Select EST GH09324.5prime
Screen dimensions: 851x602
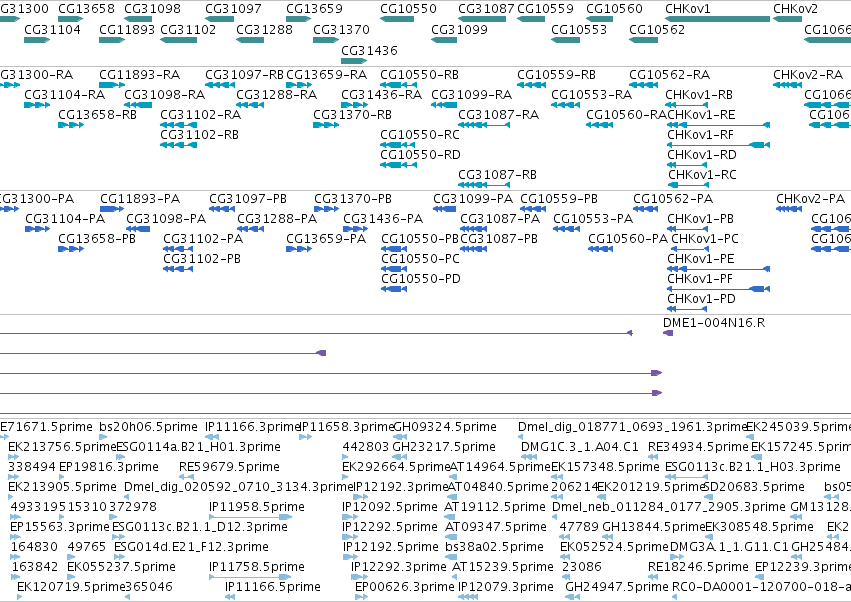coord(444,427)
